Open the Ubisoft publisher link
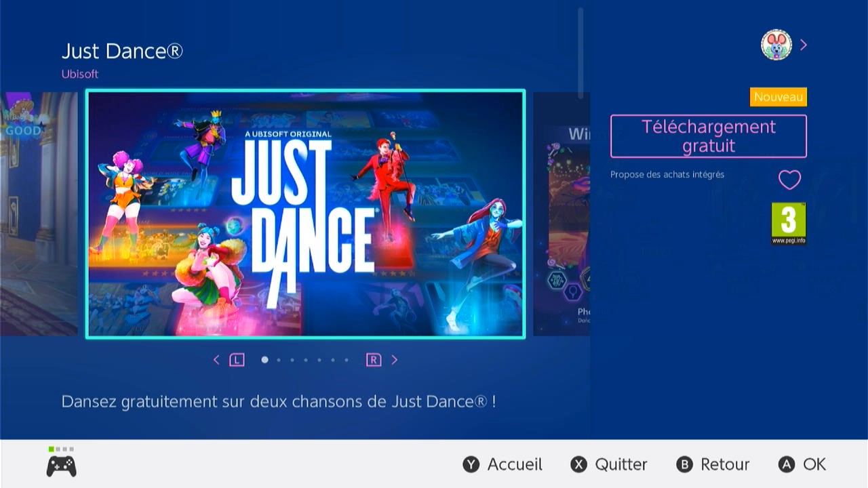The width and height of the screenshot is (868, 488). (x=80, y=74)
